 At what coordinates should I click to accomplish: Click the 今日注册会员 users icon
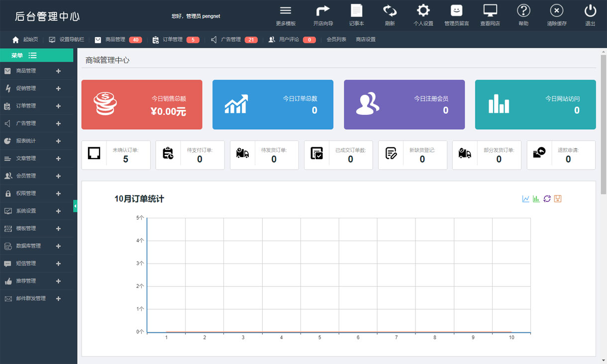[x=368, y=104]
